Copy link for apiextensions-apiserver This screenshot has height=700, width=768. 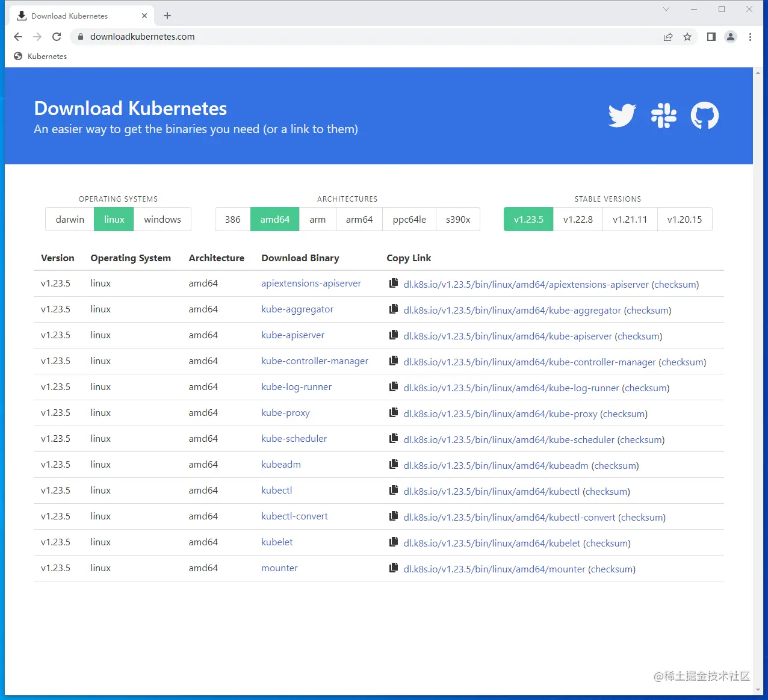pyautogui.click(x=394, y=283)
